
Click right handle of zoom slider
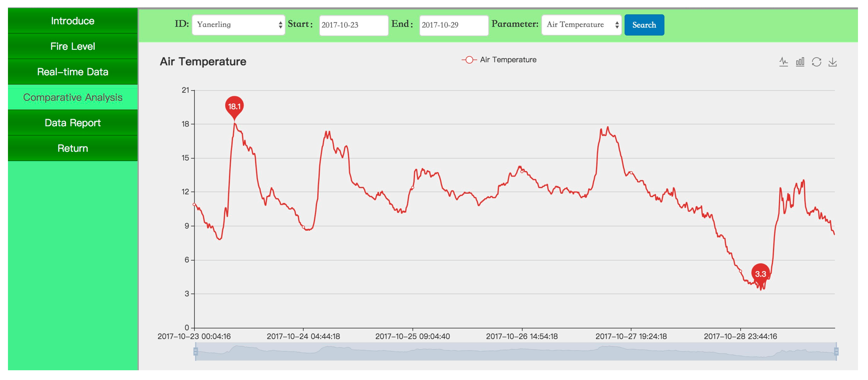[836, 351]
